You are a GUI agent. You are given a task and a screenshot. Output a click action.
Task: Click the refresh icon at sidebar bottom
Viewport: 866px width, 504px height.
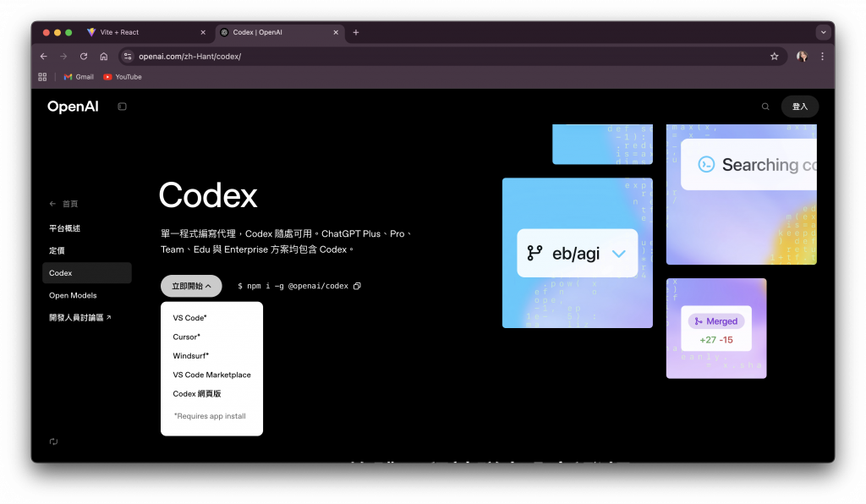(x=53, y=441)
